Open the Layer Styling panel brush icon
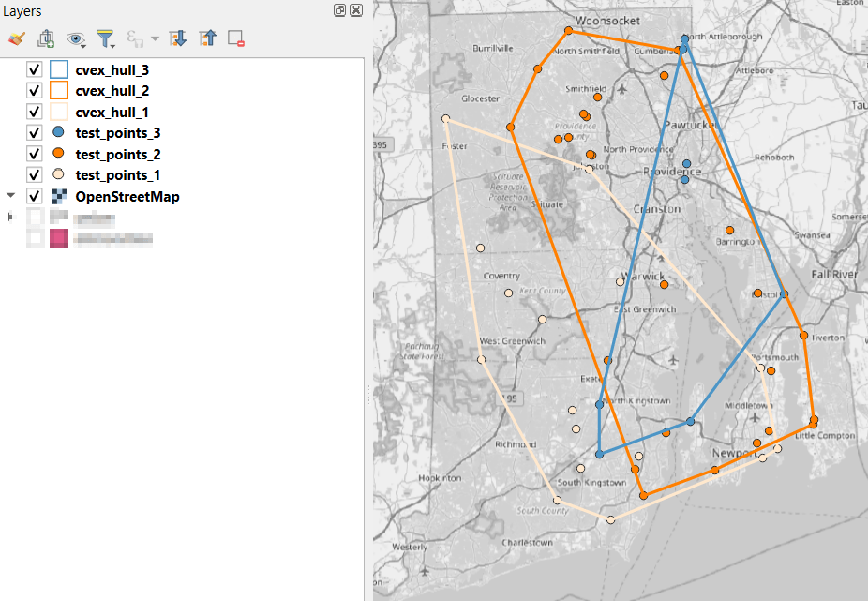 16,38
